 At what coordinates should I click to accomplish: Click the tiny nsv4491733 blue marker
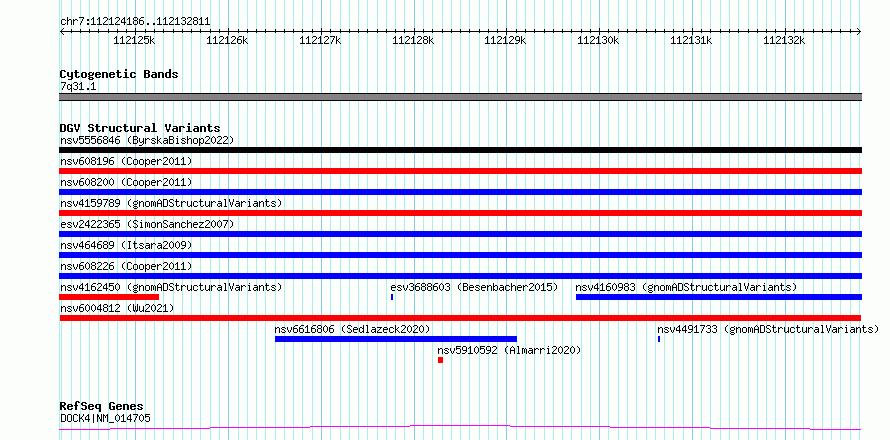(658, 339)
